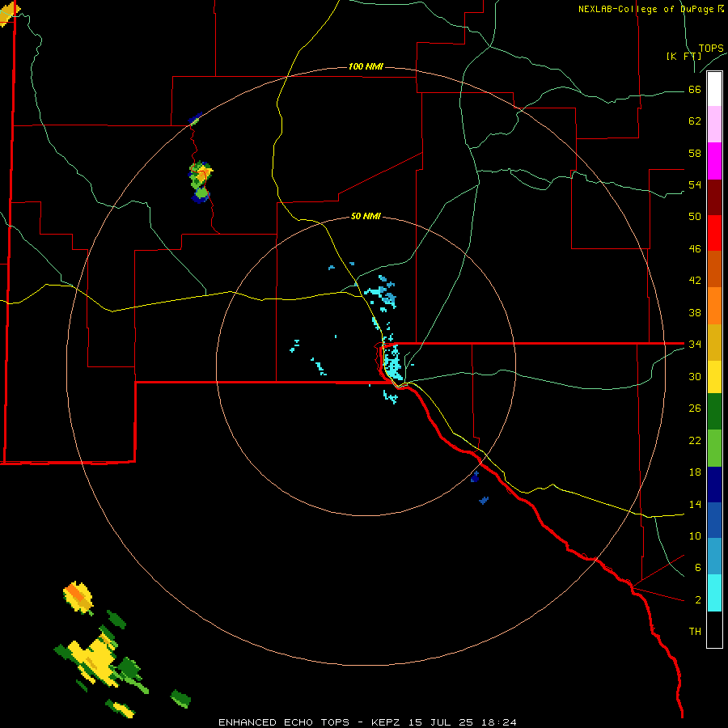Click the '15 JUL 25' date text
Viewport: 728px width, 728px height.
pyautogui.click(x=442, y=722)
